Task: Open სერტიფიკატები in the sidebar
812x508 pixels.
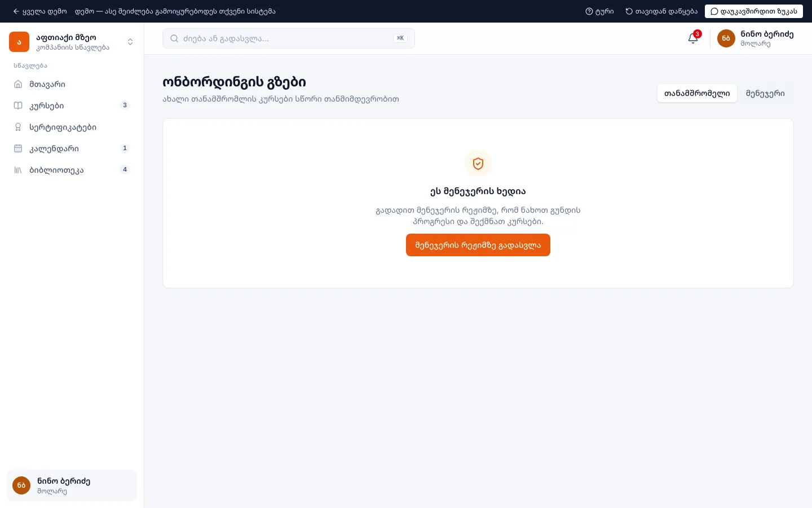Action: (72, 127)
